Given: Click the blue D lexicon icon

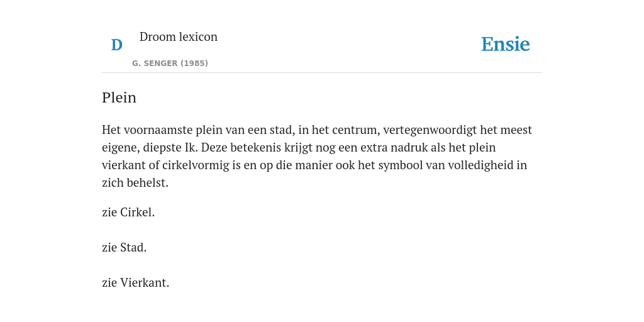Looking at the screenshot, I should (116, 45).
